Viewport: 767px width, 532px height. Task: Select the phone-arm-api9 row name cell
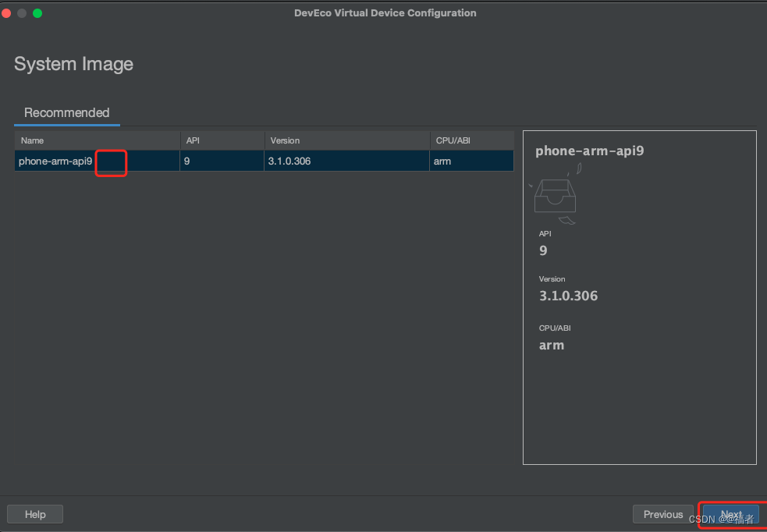pyautogui.click(x=98, y=161)
